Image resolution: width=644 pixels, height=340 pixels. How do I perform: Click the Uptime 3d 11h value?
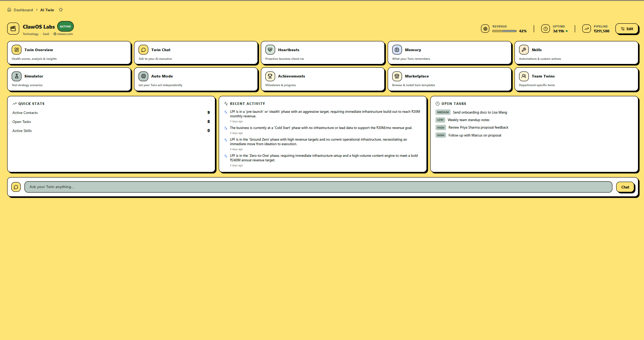click(x=559, y=31)
